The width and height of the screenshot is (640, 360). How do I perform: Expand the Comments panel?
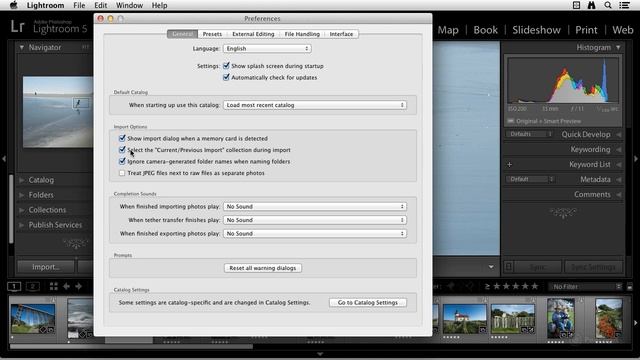(x=592, y=195)
